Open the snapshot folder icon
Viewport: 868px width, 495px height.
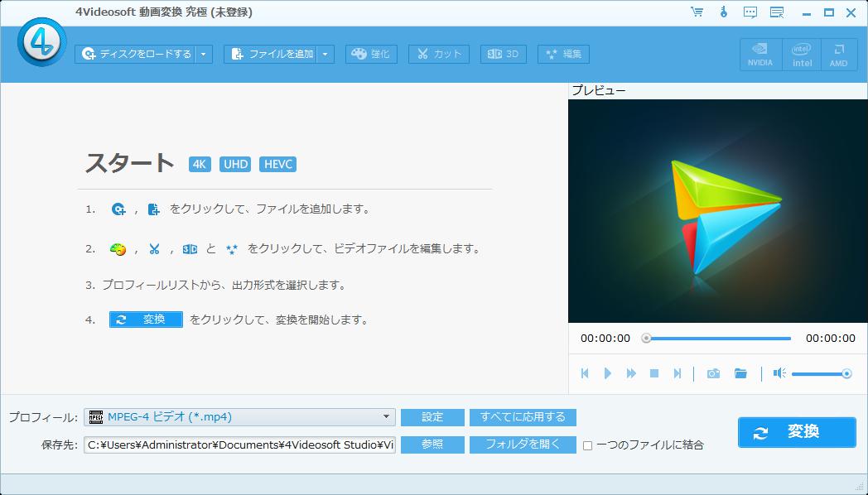(x=740, y=374)
